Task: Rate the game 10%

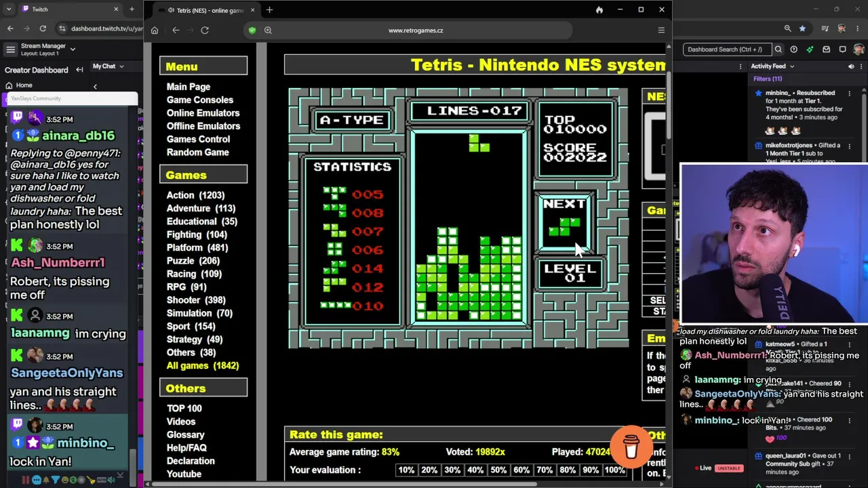Action: click(406, 470)
